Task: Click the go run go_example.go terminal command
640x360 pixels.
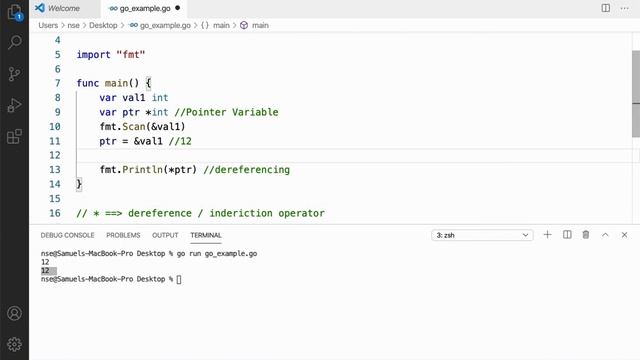Action: click(217, 253)
